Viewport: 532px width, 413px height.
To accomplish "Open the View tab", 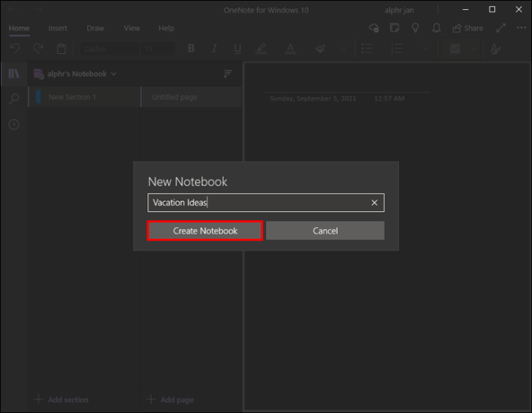I will pos(132,29).
